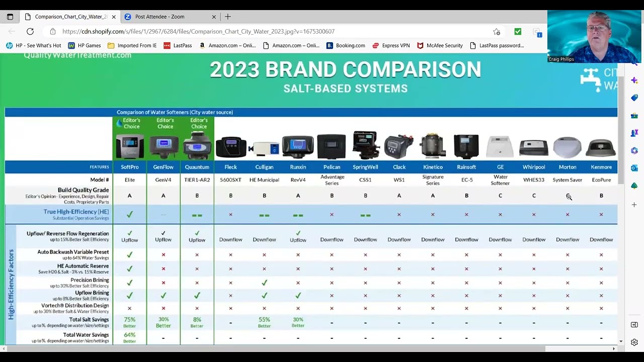Viewport: 644px width, 362px height.
Task: Click the Fleck valve image
Action: coord(231,147)
